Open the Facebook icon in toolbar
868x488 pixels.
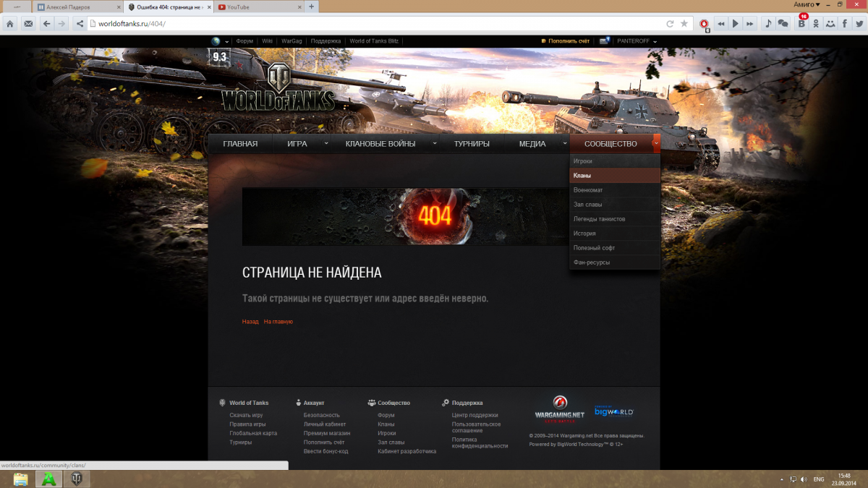(845, 24)
